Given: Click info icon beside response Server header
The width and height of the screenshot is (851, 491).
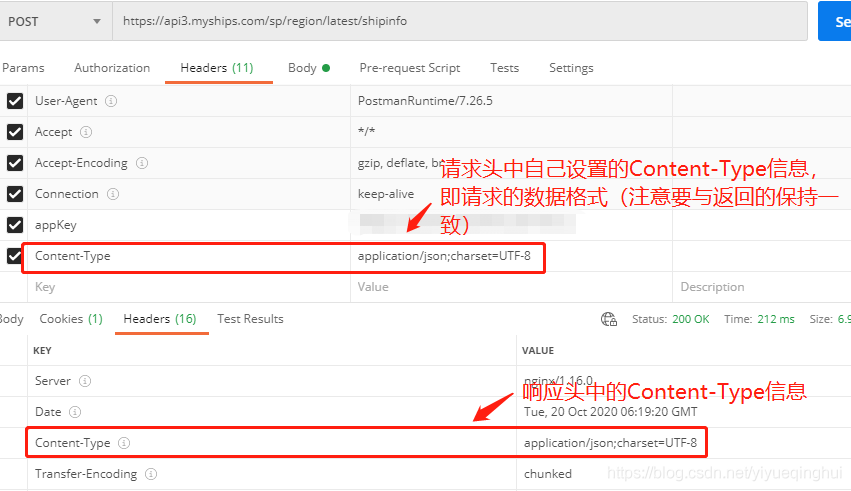Looking at the screenshot, I should click(x=85, y=381).
